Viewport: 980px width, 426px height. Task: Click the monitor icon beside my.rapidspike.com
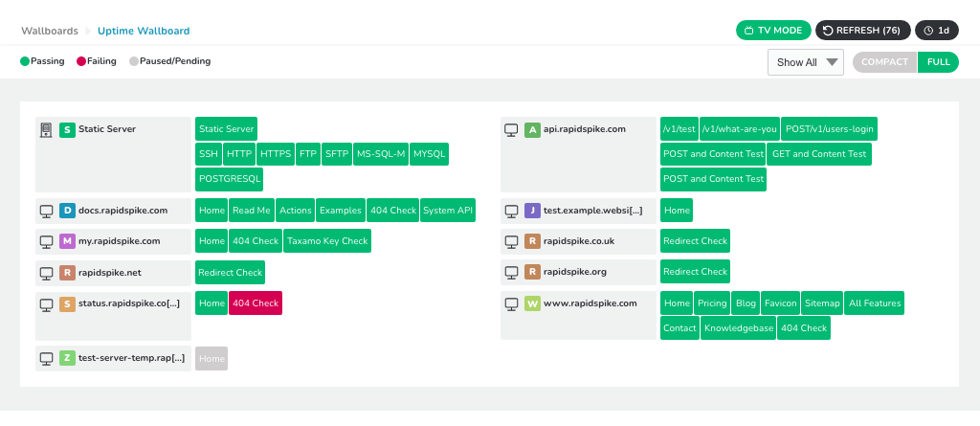[x=46, y=241]
